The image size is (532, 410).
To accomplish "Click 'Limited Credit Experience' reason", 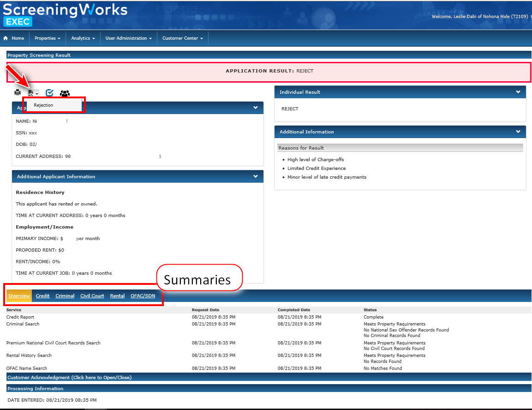I will click(317, 169).
